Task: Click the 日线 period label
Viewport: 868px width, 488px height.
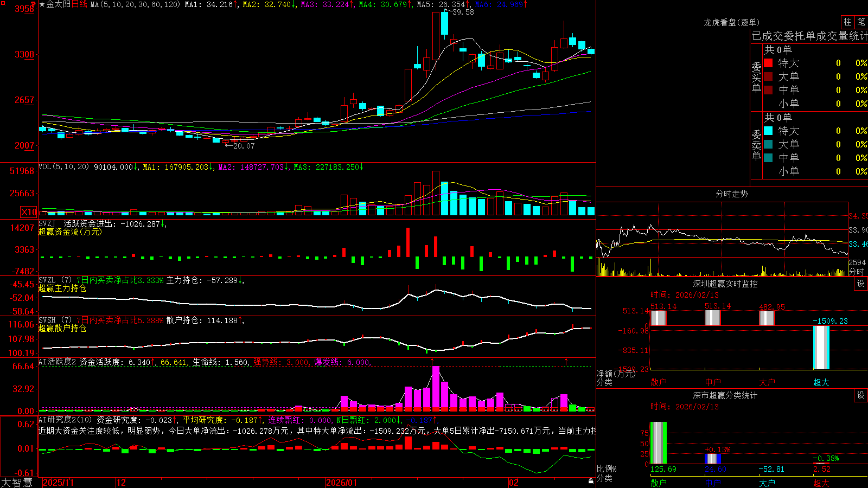Action: pyautogui.click(x=79, y=4)
